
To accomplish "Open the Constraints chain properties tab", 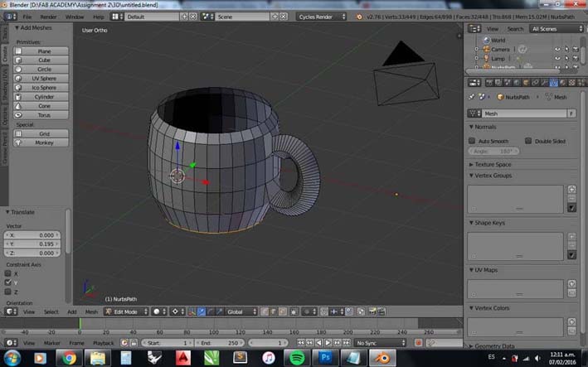I will (x=535, y=82).
